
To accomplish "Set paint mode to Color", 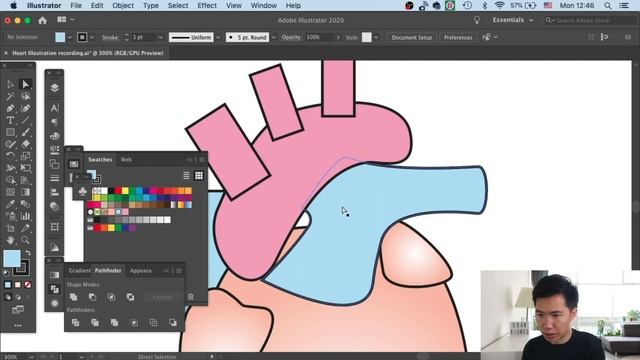I will [8, 285].
